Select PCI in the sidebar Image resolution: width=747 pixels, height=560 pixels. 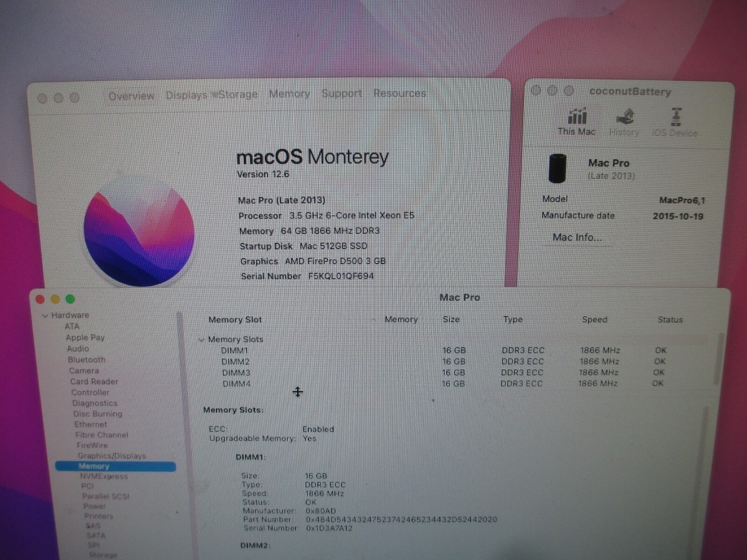coord(87,486)
